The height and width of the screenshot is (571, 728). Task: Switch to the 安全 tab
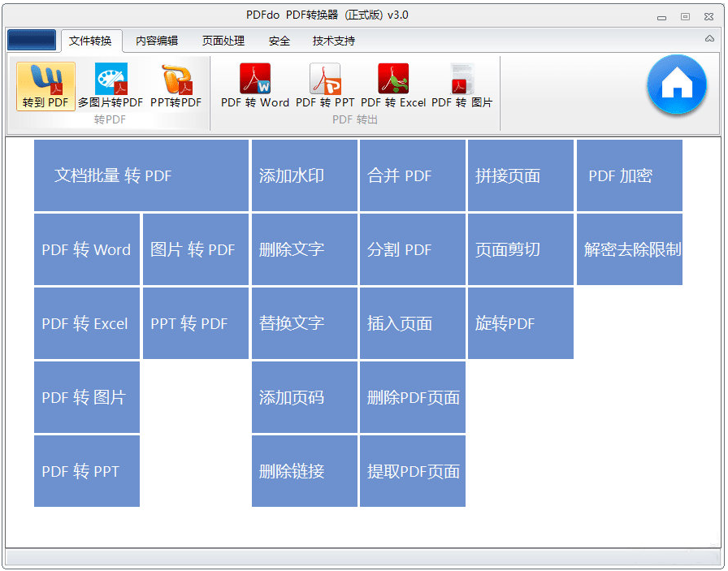click(x=279, y=40)
